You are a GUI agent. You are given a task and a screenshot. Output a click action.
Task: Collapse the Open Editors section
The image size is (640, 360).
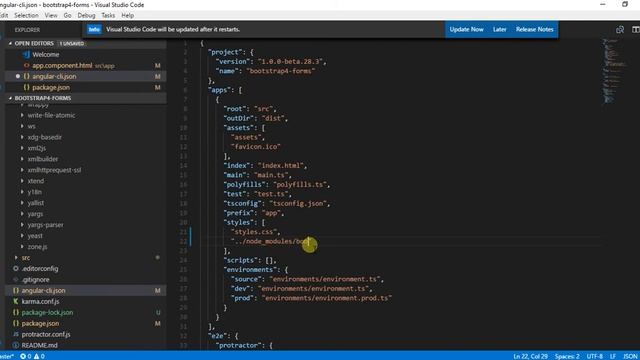(x=34, y=43)
